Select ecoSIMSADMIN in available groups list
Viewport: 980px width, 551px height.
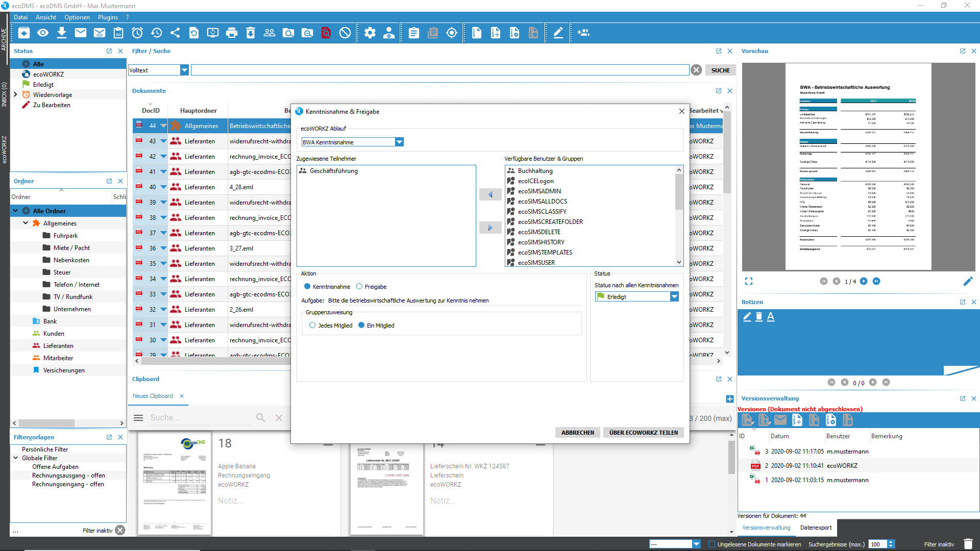click(539, 191)
